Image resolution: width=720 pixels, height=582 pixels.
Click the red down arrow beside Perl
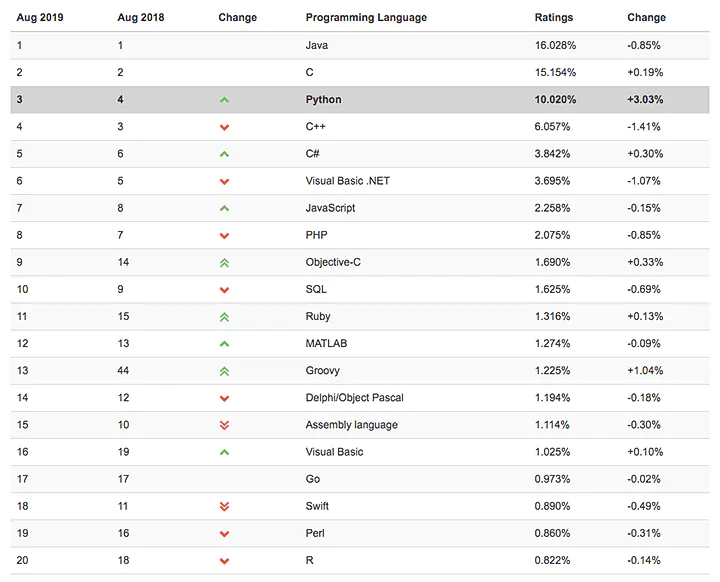224,534
